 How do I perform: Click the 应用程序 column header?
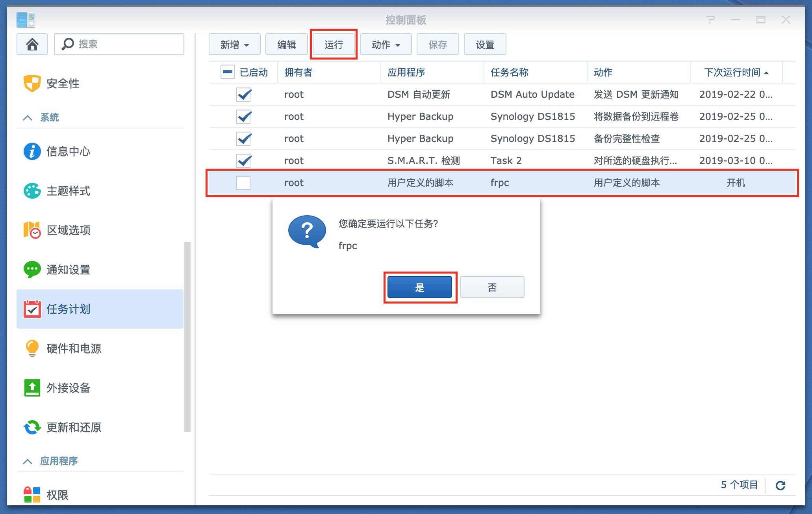[432, 73]
